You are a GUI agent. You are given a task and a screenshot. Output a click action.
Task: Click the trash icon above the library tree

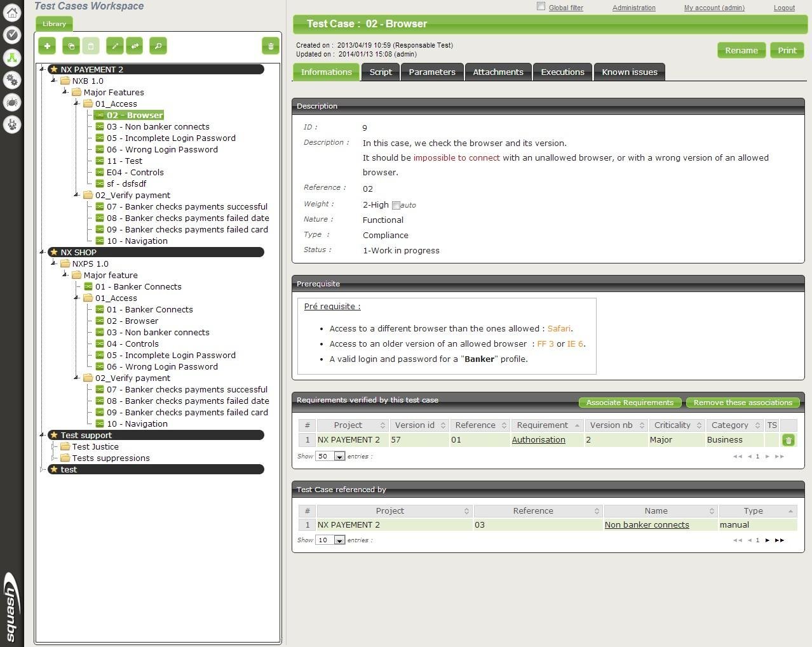coord(270,45)
